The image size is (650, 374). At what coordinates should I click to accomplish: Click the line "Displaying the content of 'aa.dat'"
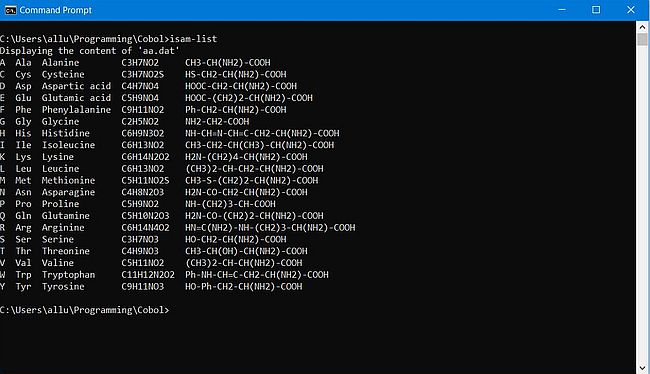[90, 51]
